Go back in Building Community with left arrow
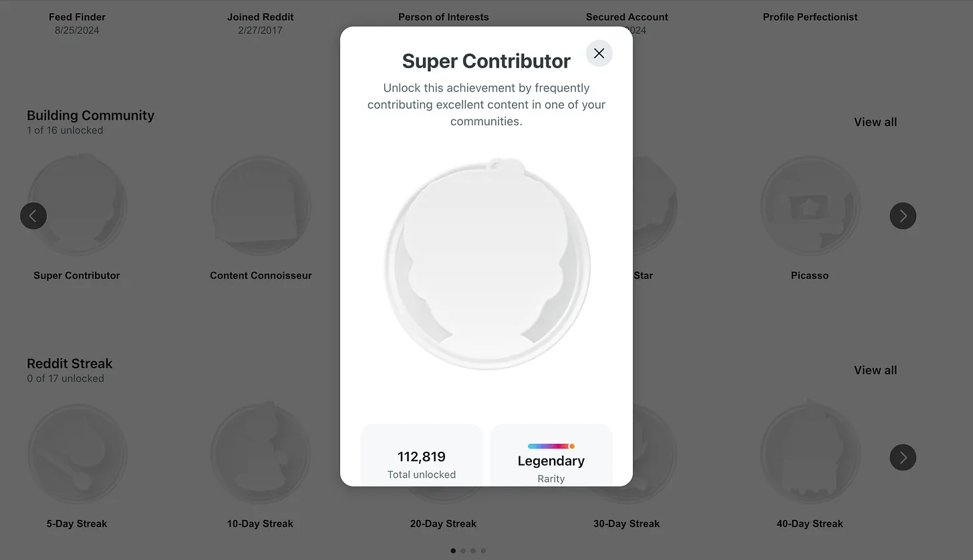 tap(33, 216)
